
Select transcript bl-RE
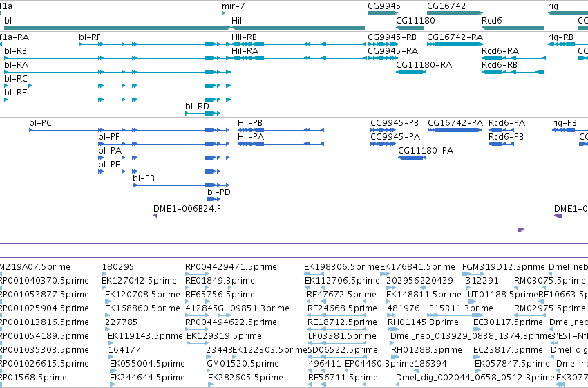117,100
